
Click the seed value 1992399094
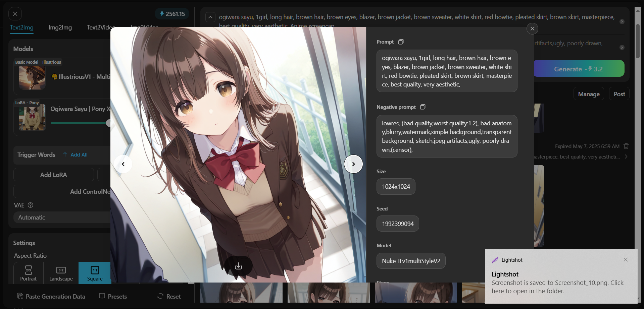click(398, 224)
